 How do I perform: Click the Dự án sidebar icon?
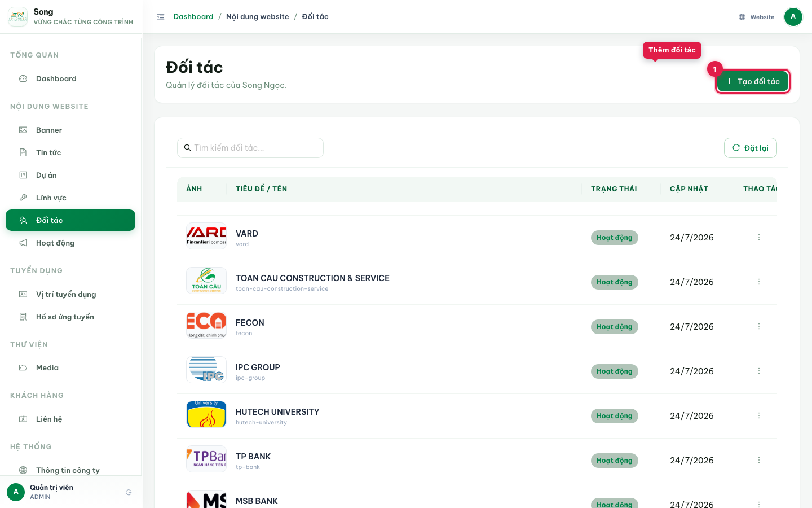click(23, 175)
